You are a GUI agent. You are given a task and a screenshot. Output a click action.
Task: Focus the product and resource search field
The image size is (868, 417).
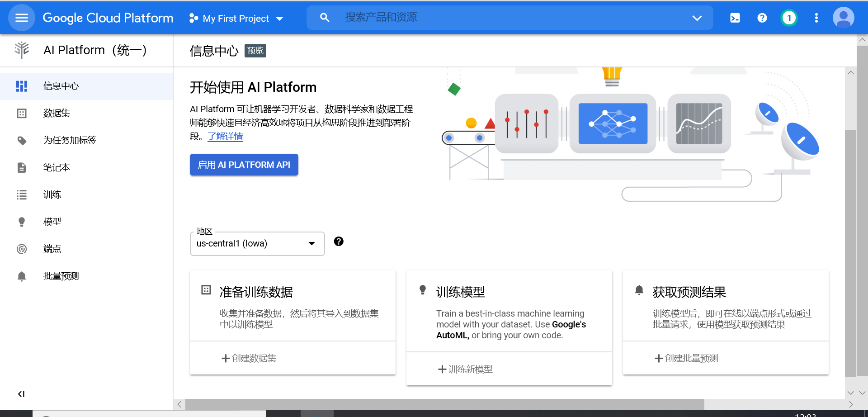coord(510,18)
